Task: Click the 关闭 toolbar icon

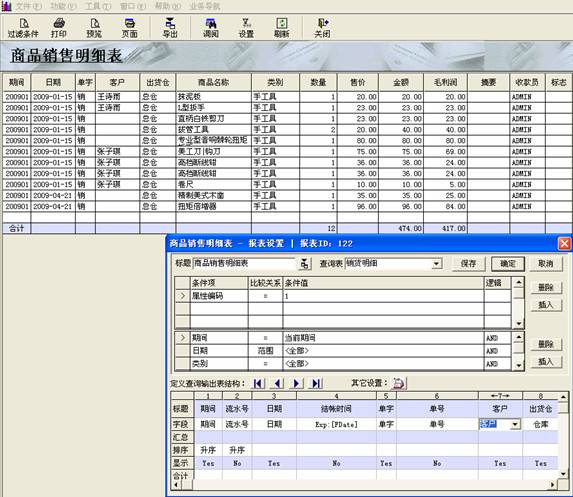Action: pyautogui.click(x=322, y=28)
